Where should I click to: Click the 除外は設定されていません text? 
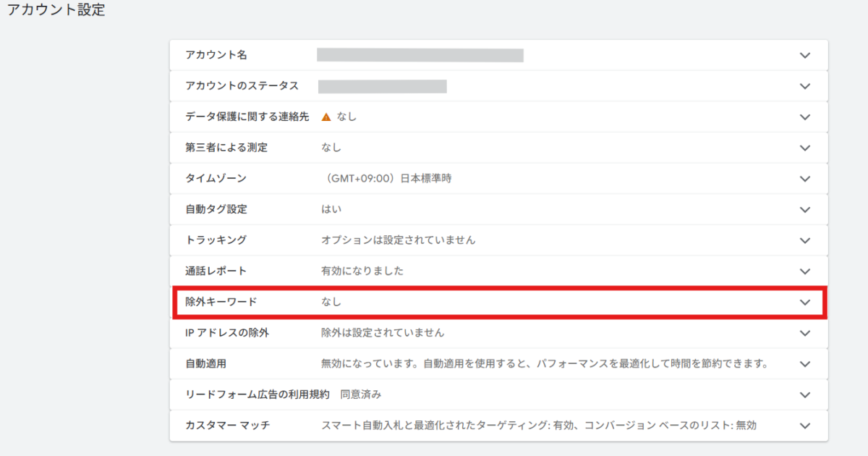point(383,333)
